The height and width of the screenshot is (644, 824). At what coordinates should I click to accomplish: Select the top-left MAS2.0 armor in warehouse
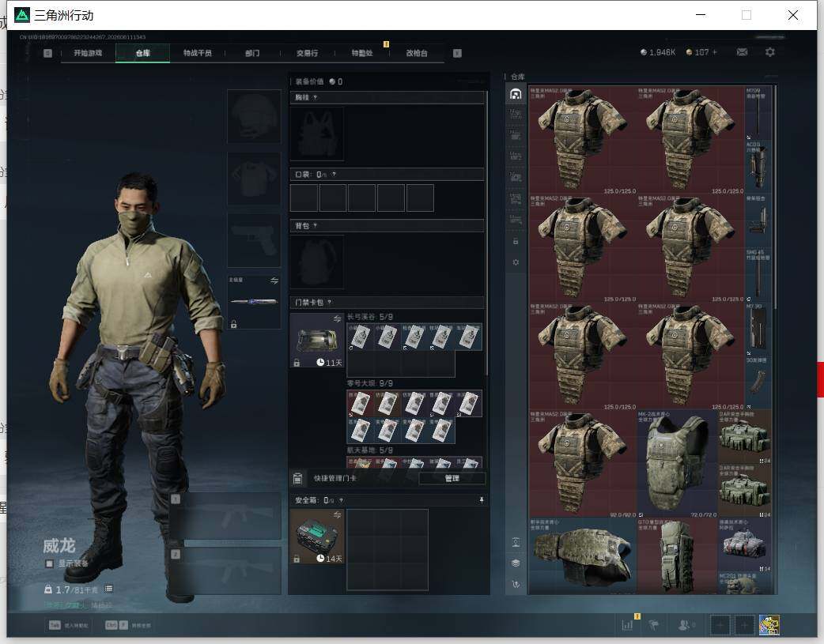[x=583, y=140]
